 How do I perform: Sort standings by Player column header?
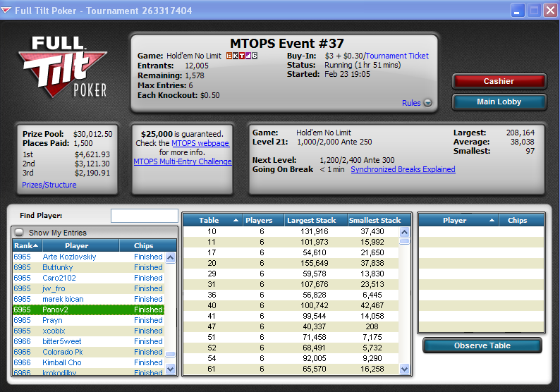pos(80,245)
